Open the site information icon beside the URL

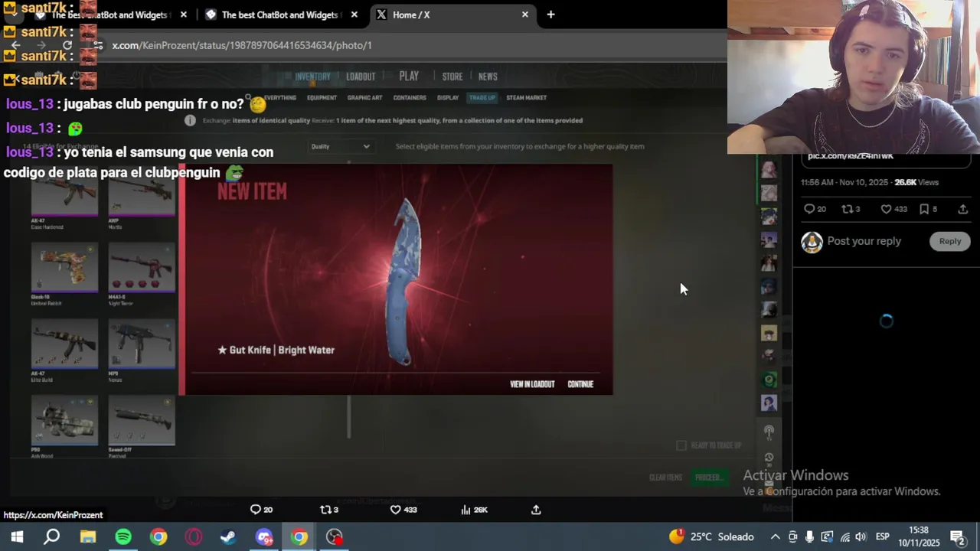97,45
